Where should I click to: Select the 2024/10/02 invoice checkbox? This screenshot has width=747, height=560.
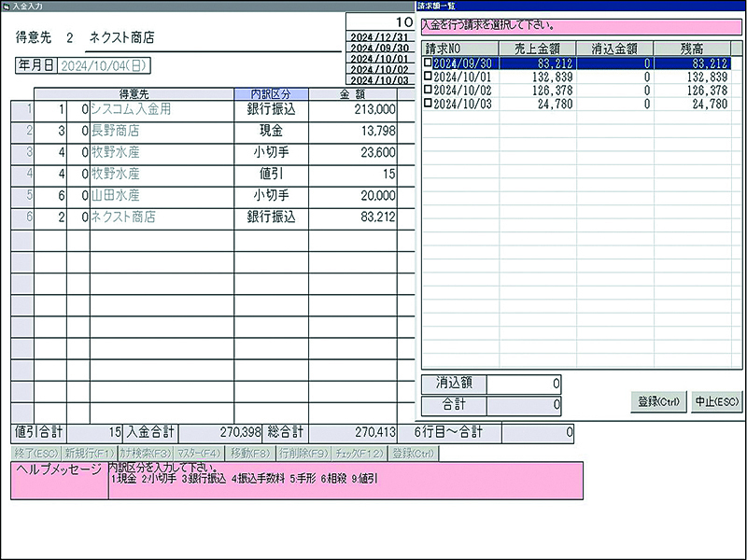pos(428,91)
